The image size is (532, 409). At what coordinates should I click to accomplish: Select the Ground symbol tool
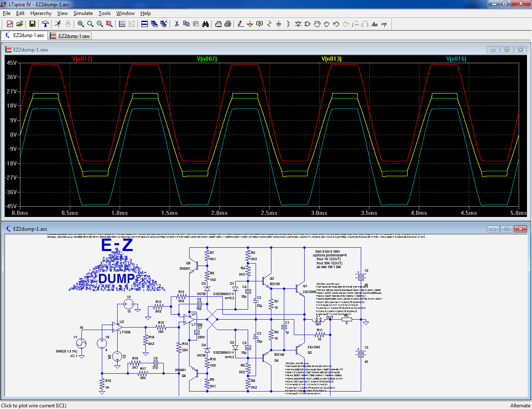coord(250,24)
